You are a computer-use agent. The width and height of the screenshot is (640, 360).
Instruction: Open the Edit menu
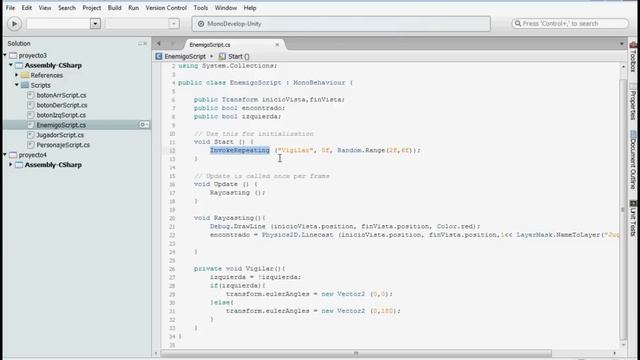pos(27,8)
